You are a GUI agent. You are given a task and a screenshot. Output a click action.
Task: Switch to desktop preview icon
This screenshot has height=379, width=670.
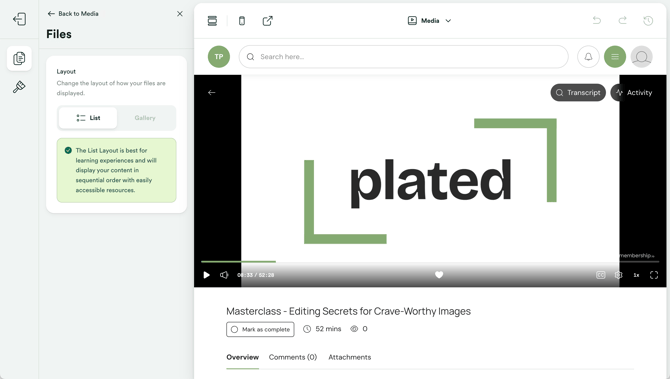[x=212, y=21]
